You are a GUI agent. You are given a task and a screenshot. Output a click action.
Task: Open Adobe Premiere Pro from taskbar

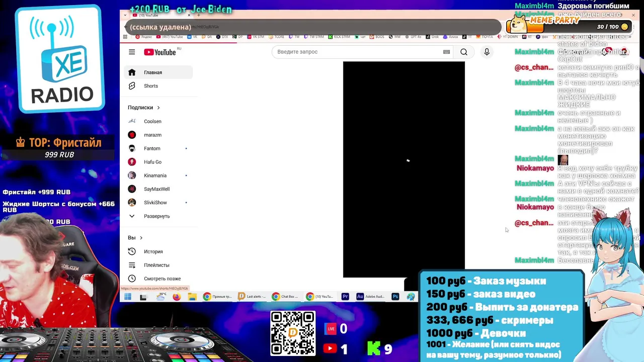tap(345, 297)
